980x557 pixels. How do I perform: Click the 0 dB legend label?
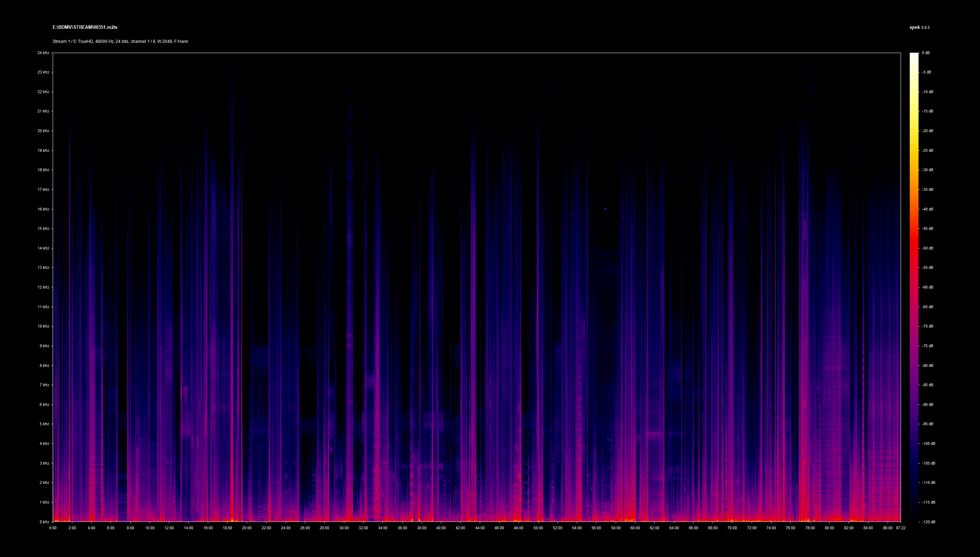click(x=926, y=53)
